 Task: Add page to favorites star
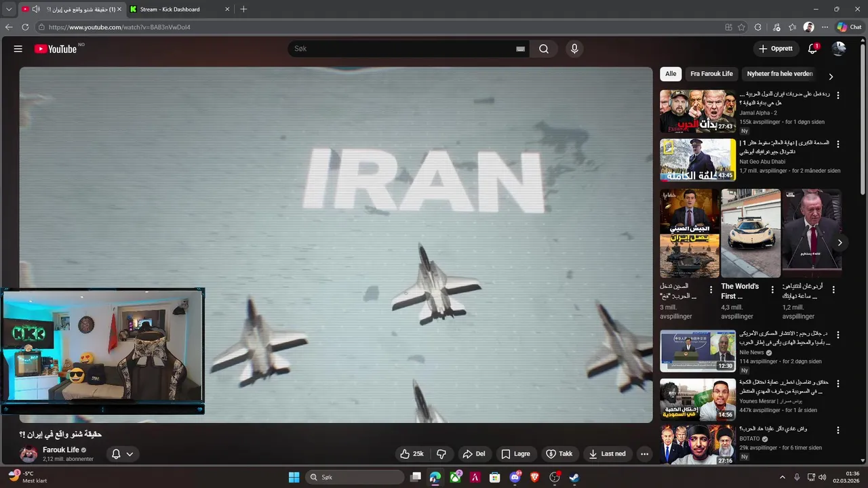click(x=741, y=27)
